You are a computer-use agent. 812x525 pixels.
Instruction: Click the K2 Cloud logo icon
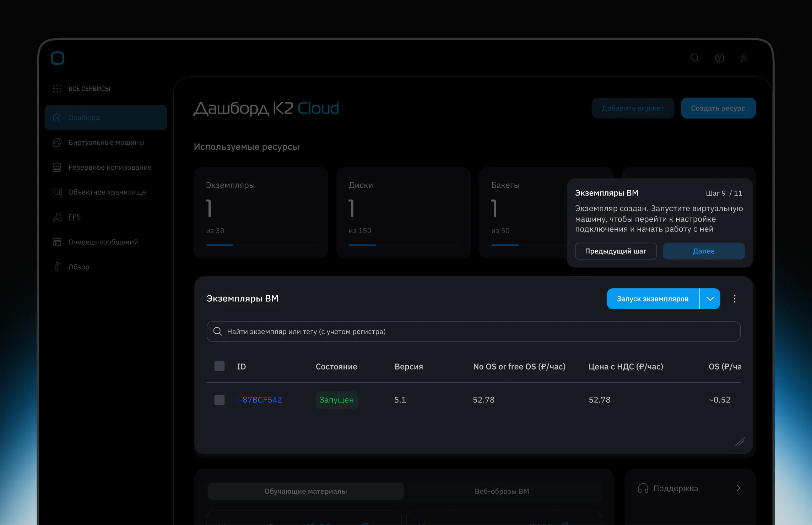tap(58, 58)
